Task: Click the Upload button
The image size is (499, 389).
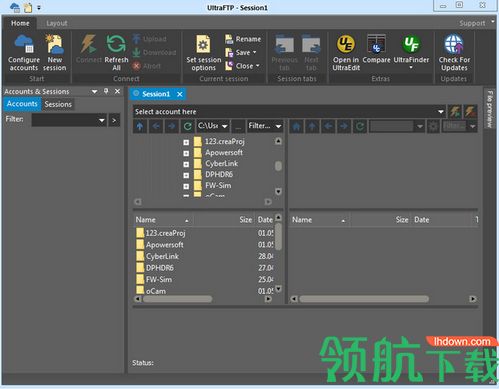Action: (x=149, y=39)
